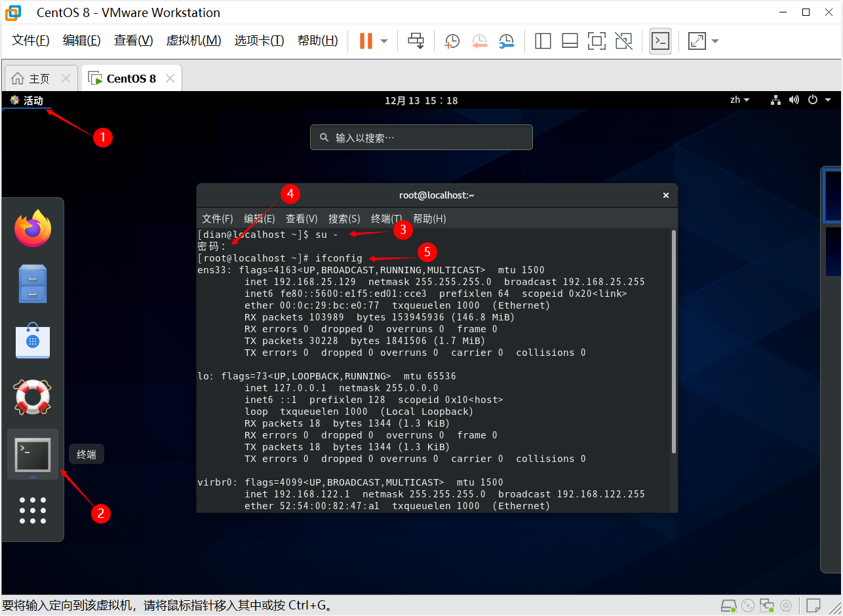The width and height of the screenshot is (843, 616).
Task: Focus the 输入以搜索 search field
Action: [x=421, y=138]
